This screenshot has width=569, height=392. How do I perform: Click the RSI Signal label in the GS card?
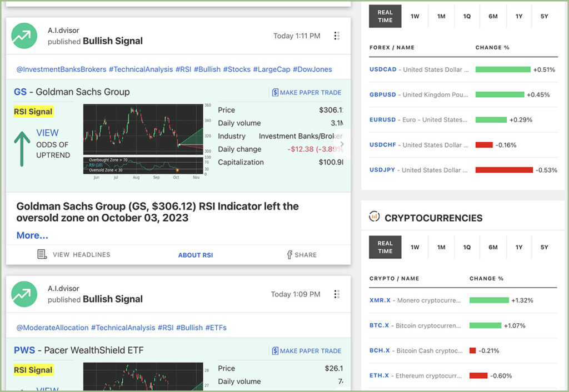33,112
